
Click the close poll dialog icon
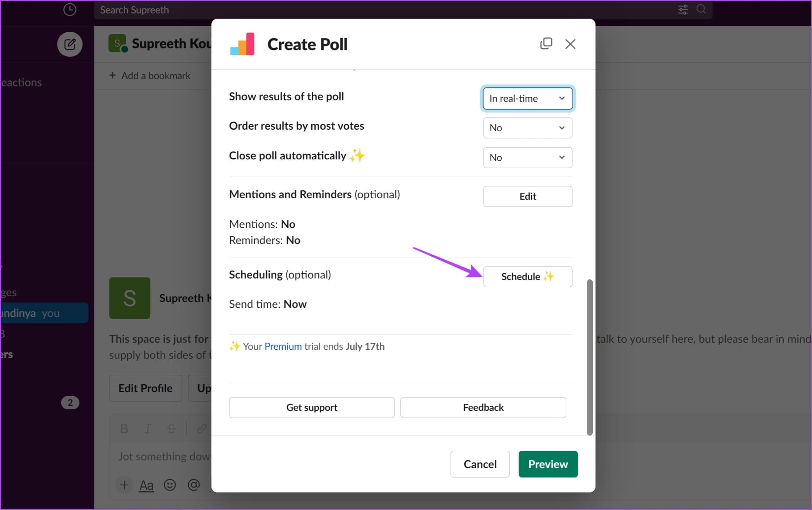(570, 44)
